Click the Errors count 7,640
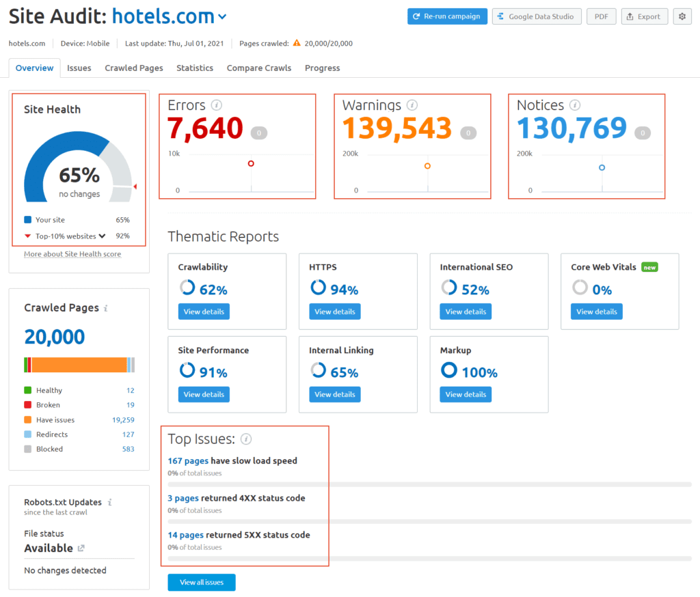 (x=205, y=128)
